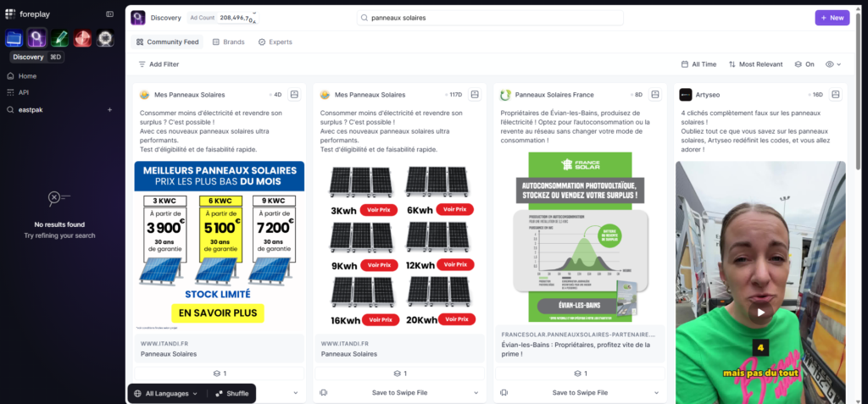Click the globe icon beside All Languages
Screen dimensions: 868x404
(x=138, y=394)
